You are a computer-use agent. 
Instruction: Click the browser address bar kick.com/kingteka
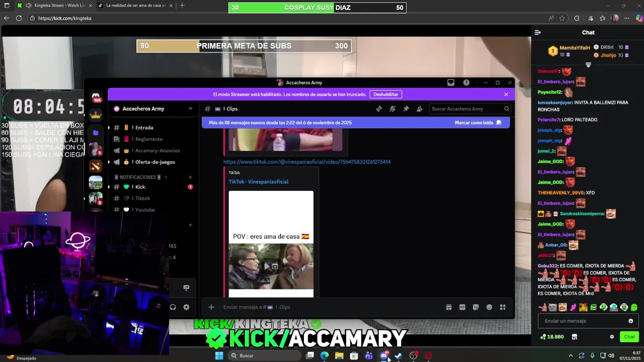pos(287,18)
